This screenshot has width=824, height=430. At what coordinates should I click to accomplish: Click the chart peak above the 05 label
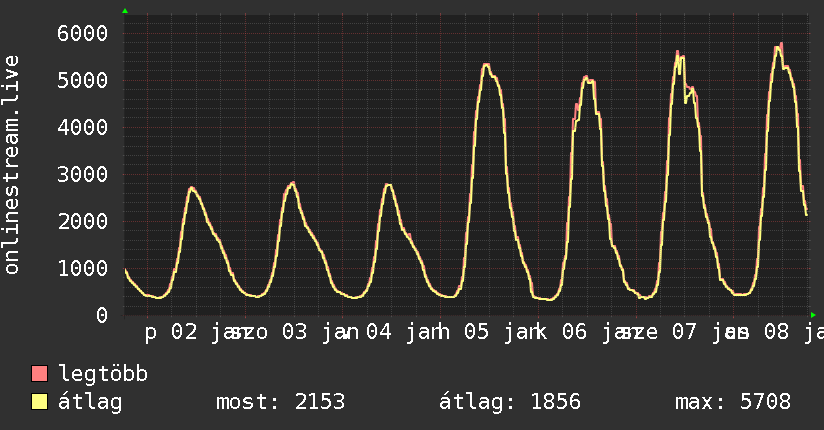tap(487, 66)
